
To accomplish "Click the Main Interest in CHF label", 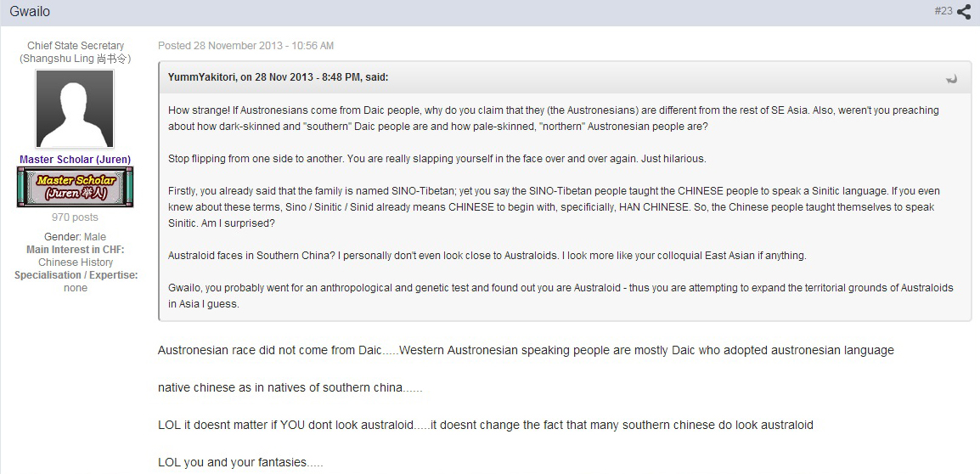I will coord(75,250).
